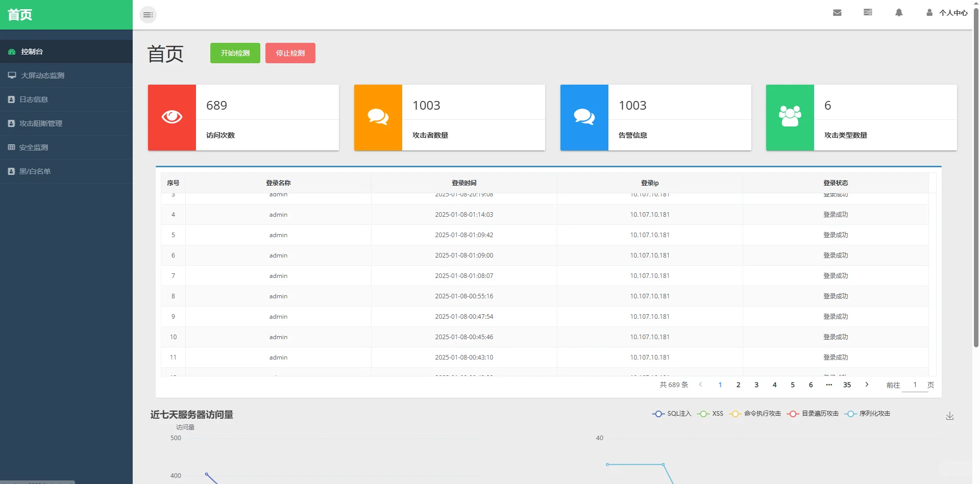The image size is (980, 484).
Task: Click the hamburger sidebar collapse icon
Action: 148,15
